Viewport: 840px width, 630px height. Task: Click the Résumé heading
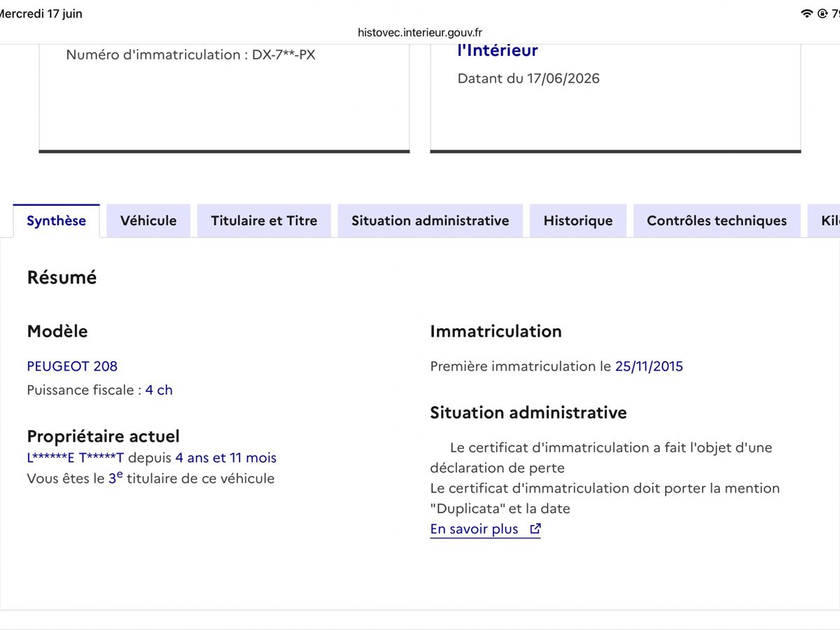point(62,277)
